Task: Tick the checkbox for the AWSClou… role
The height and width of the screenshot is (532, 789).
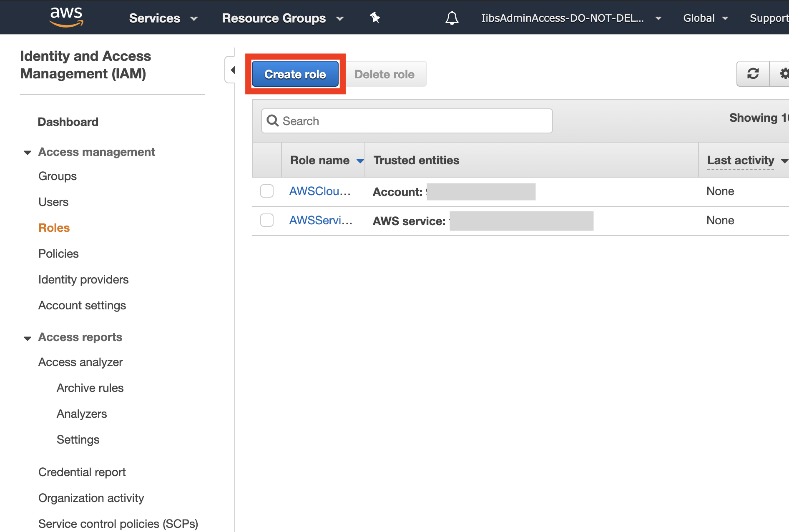Action: coord(267,191)
